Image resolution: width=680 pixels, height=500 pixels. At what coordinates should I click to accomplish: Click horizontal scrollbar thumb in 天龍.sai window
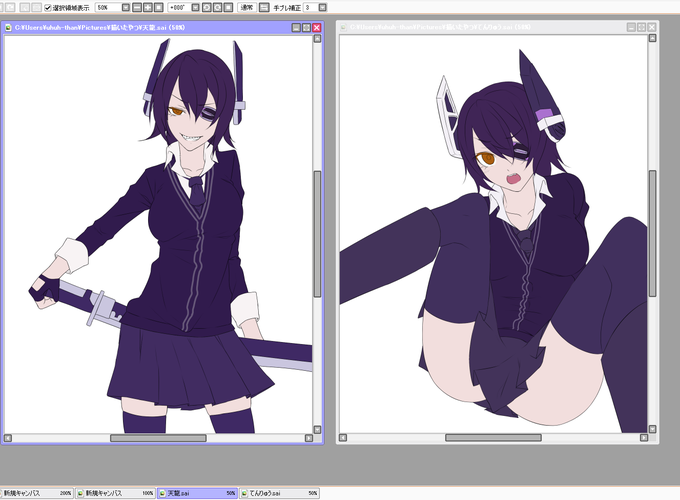158,438
